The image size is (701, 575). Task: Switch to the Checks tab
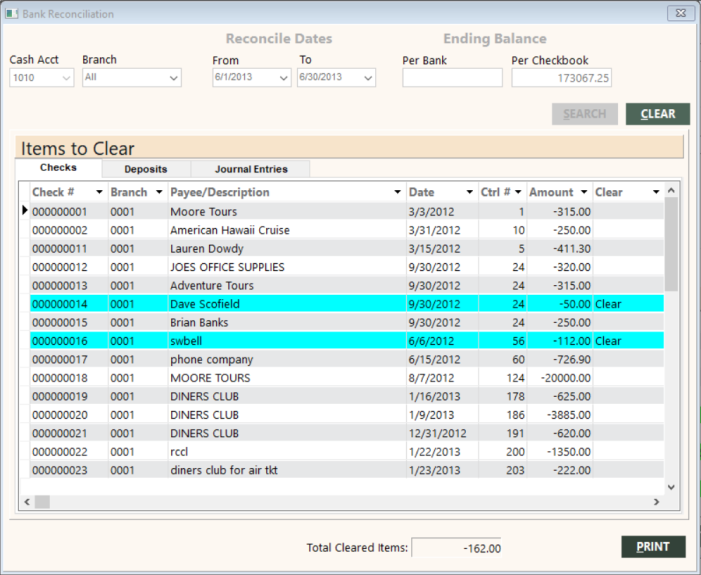coord(59,168)
